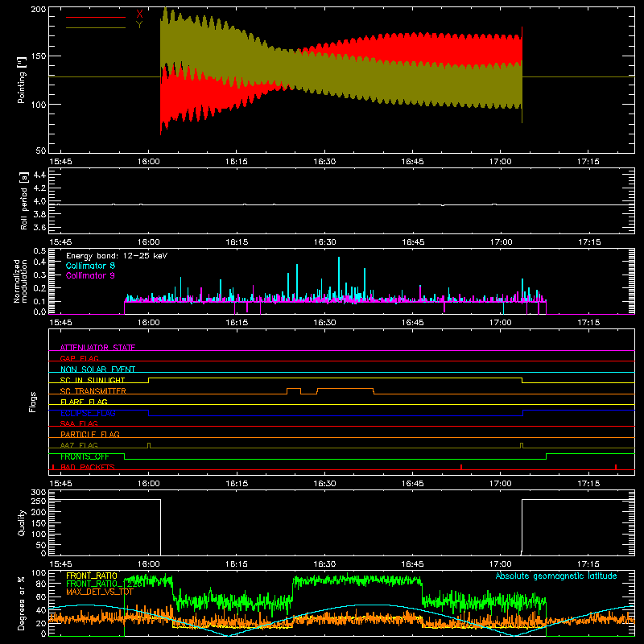
Task: Click the magenta Collimator 9 legend label
Action: [90, 275]
